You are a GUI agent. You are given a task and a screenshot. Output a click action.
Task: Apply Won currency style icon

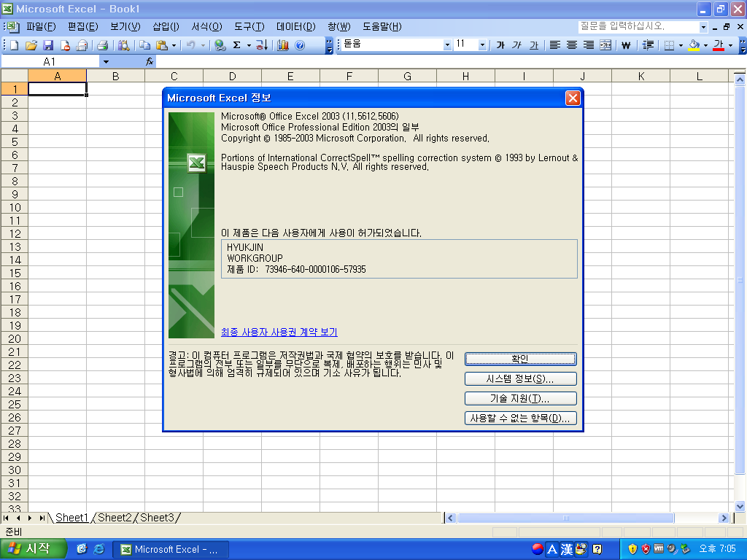click(627, 45)
